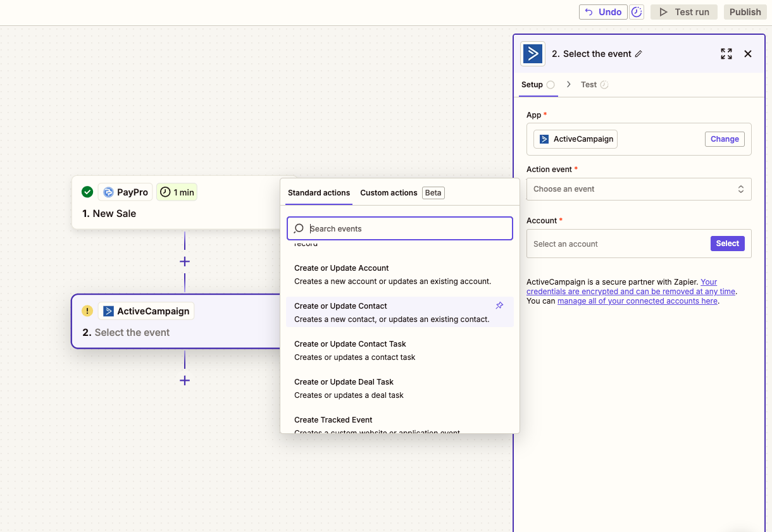
Task: Select the ActiveCampaign step card
Action: point(177,321)
